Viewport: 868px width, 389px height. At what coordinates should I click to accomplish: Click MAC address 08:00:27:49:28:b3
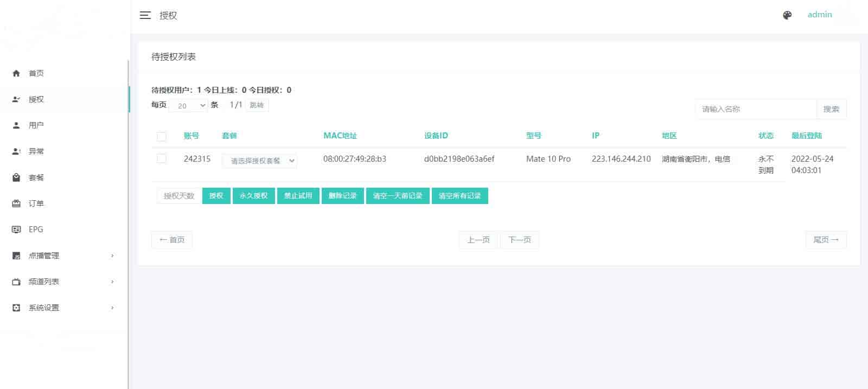click(355, 159)
